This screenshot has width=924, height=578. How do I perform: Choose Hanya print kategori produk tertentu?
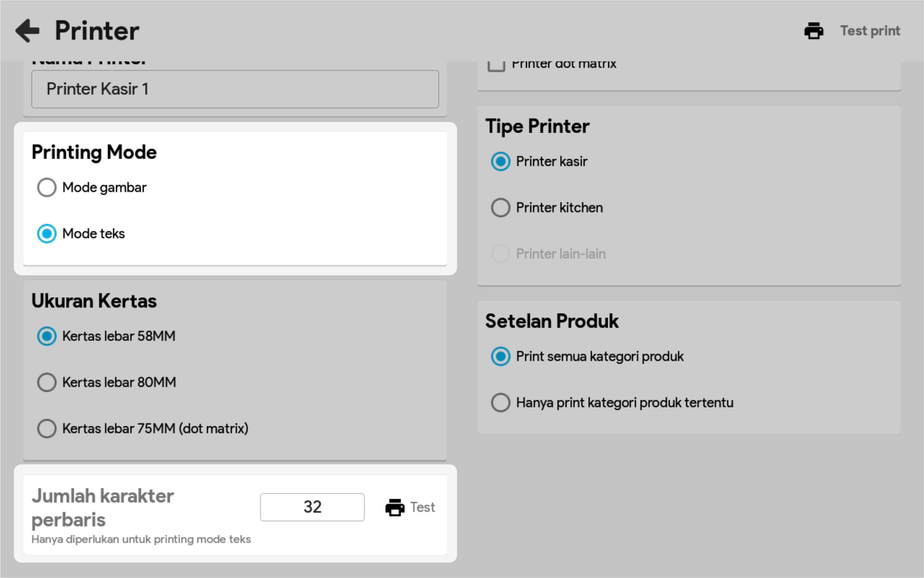tap(500, 403)
